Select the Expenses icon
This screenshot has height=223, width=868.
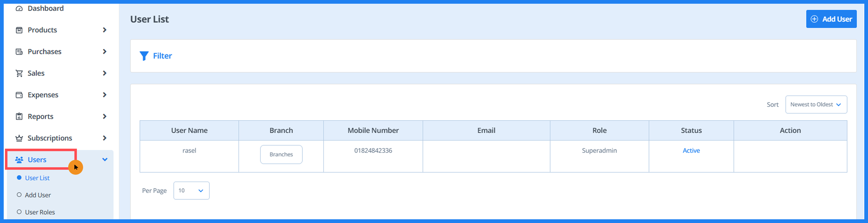19,95
